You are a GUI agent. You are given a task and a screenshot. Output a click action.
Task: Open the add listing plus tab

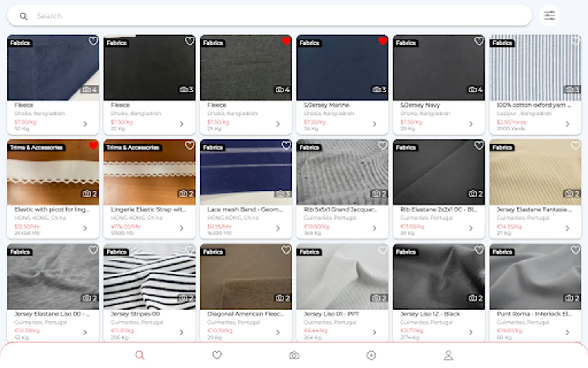click(371, 355)
